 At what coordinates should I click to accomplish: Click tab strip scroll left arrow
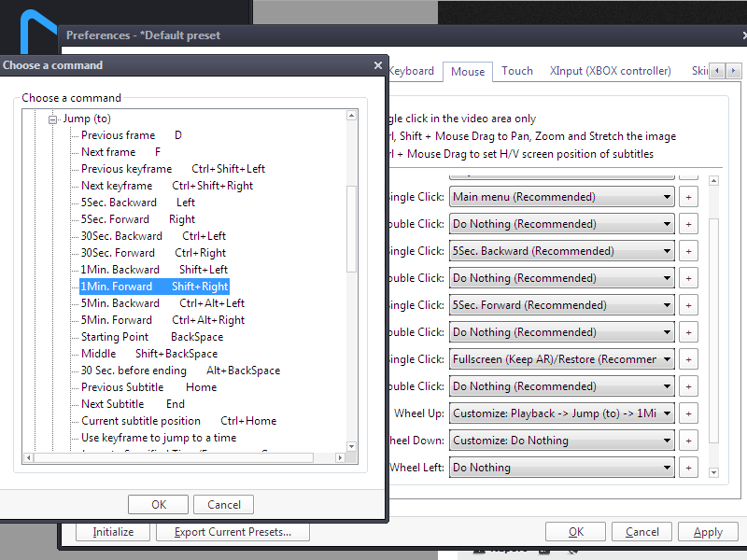click(x=717, y=71)
